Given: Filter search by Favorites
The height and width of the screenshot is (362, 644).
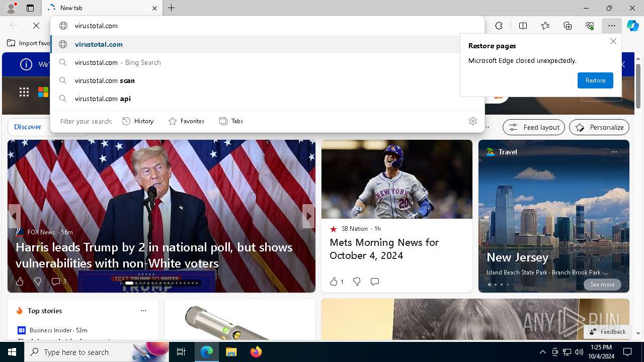Looking at the screenshot, I should (x=186, y=121).
